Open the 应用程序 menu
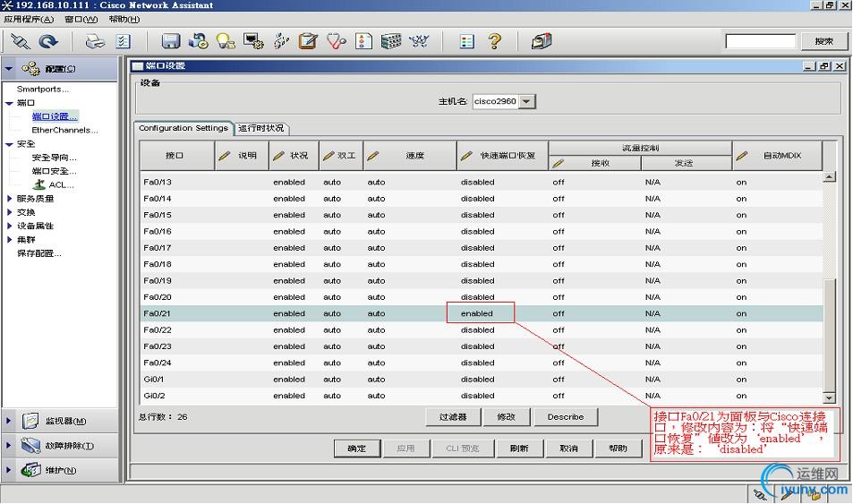 pos(29,19)
